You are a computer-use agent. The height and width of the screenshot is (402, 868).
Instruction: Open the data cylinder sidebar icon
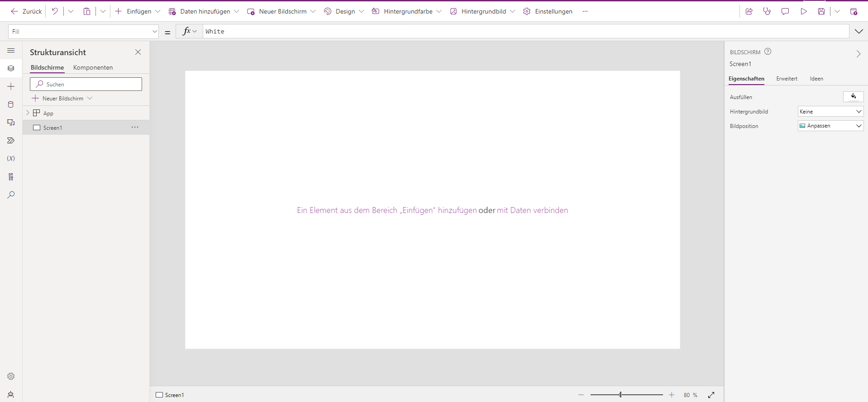click(11, 104)
